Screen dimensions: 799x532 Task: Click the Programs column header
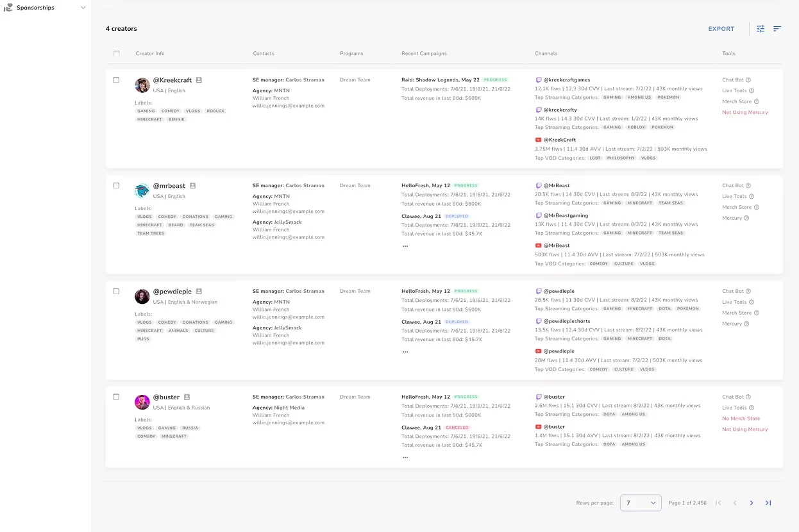coord(351,54)
